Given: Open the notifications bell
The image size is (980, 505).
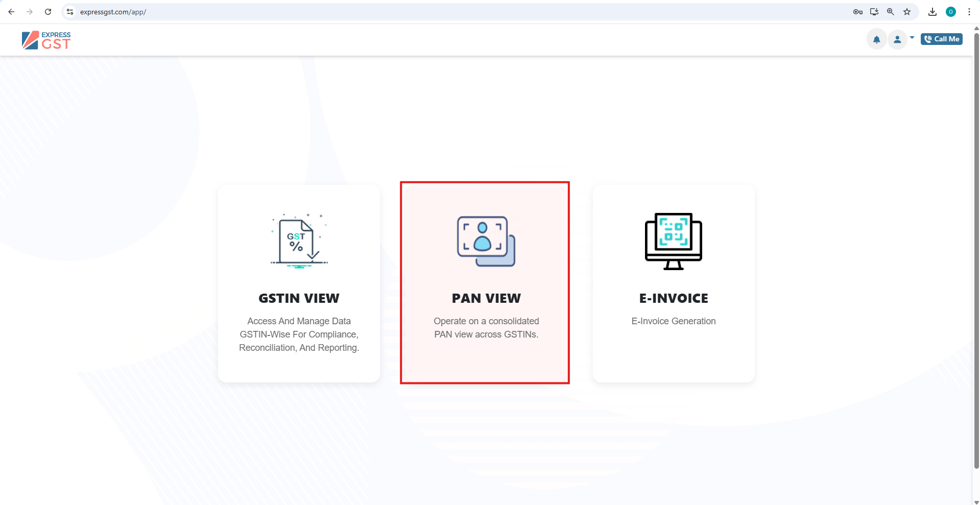Looking at the screenshot, I should click(x=876, y=39).
